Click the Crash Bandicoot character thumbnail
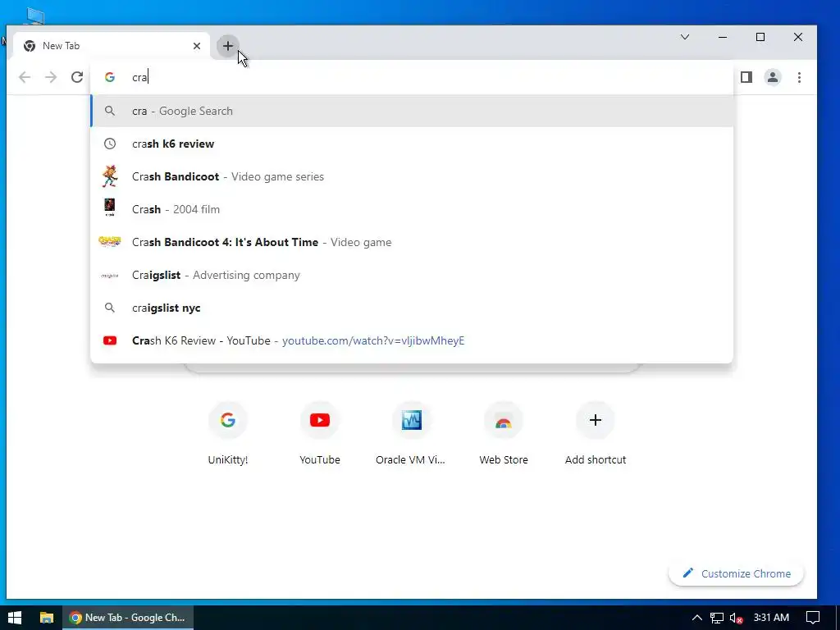The image size is (840, 630). pyautogui.click(x=110, y=176)
